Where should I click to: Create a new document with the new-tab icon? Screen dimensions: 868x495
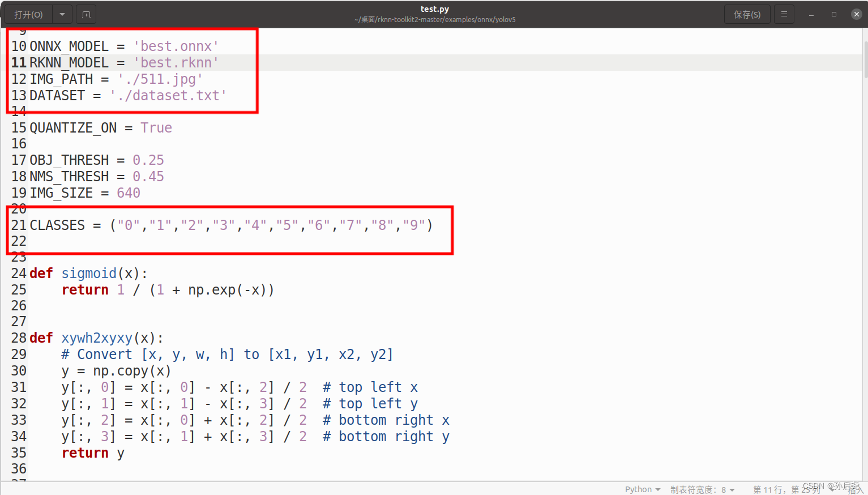point(86,14)
